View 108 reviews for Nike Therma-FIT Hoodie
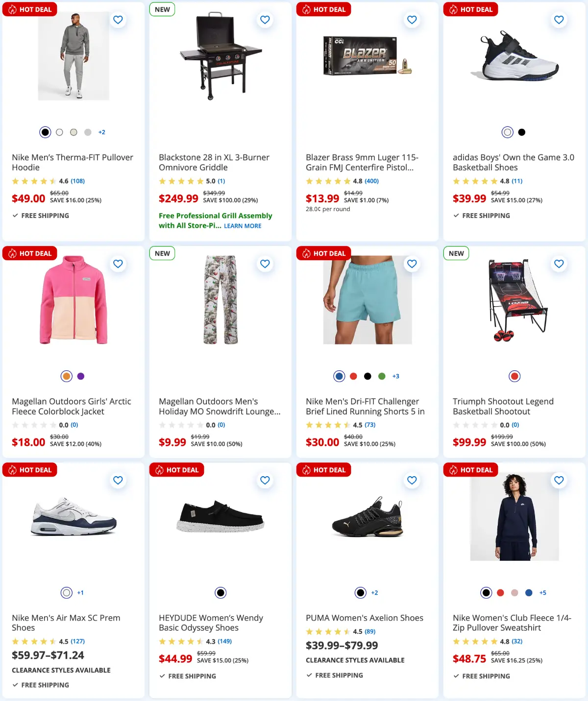The image size is (588, 701). tap(77, 181)
